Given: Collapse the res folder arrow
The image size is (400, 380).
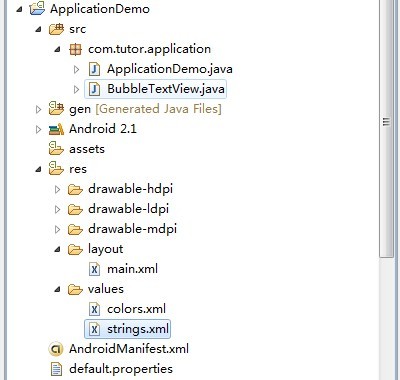Looking at the screenshot, I should (39, 170).
